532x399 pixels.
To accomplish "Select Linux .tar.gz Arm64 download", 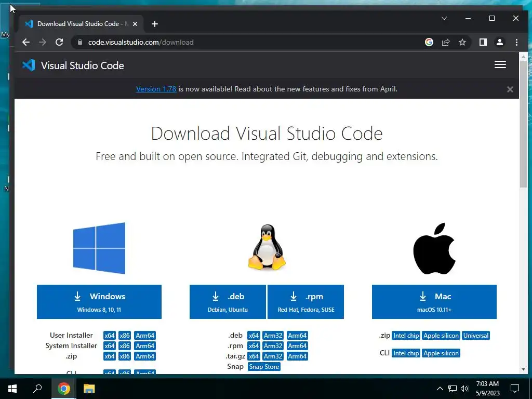I will click(297, 356).
